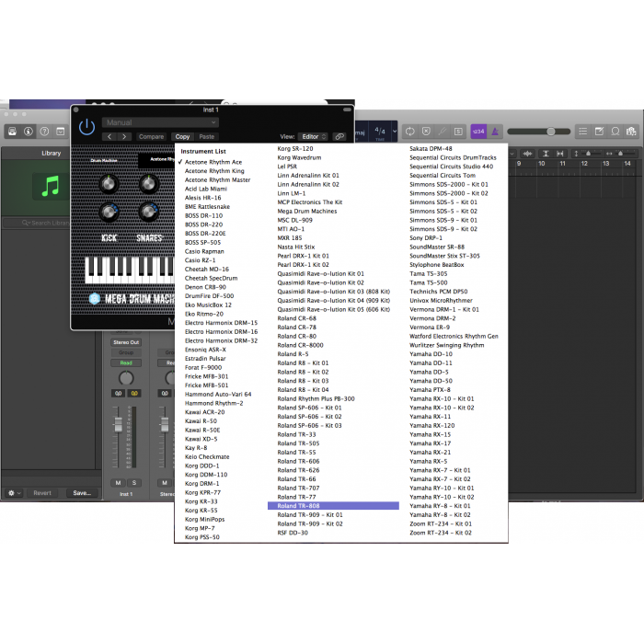Screen dimensions: 644x644
Task: Open the List Editors icon
Action: click(582, 132)
